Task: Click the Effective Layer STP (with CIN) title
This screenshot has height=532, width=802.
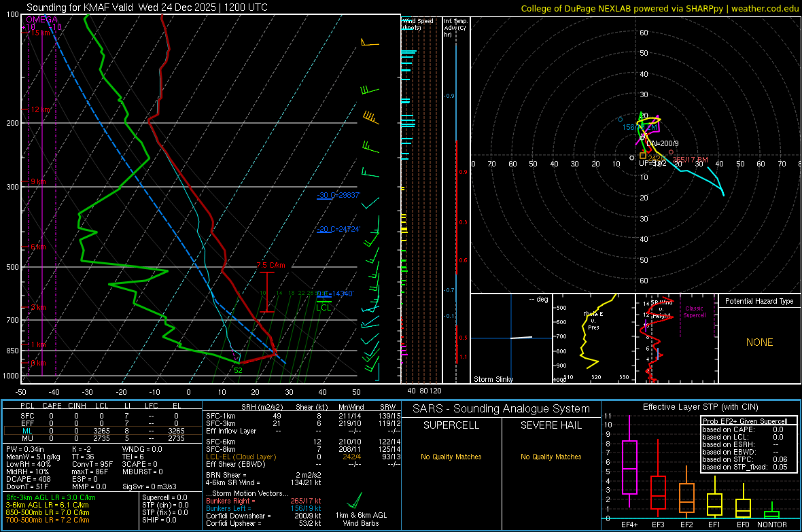Action: (x=700, y=407)
